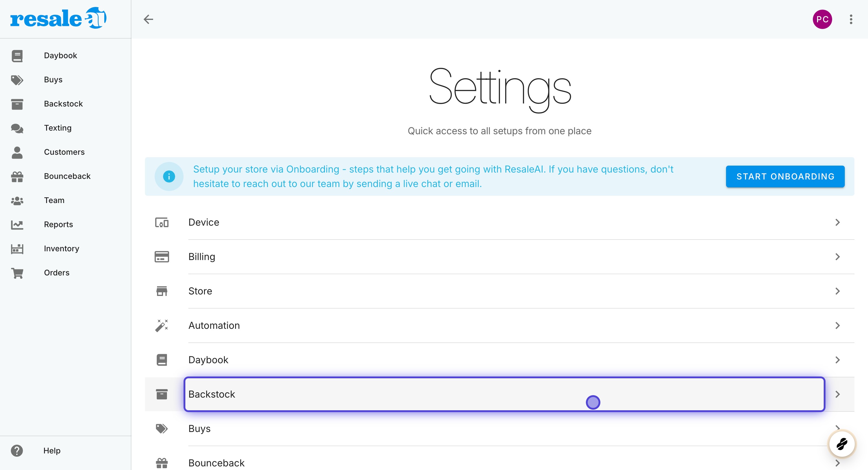Click the Store storefront icon
The image size is (868, 470).
pyautogui.click(x=162, y=291)
